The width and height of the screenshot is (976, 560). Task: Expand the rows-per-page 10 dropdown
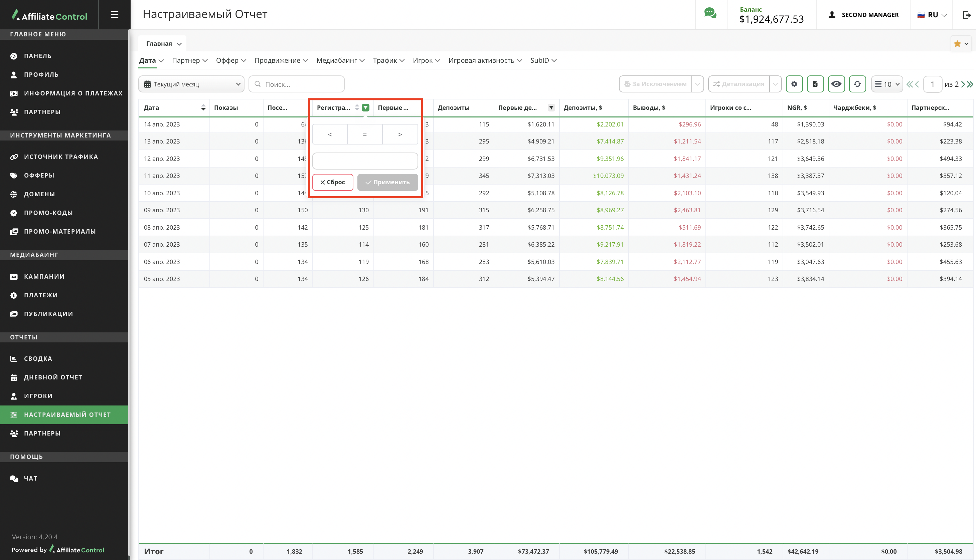(887, 84)
